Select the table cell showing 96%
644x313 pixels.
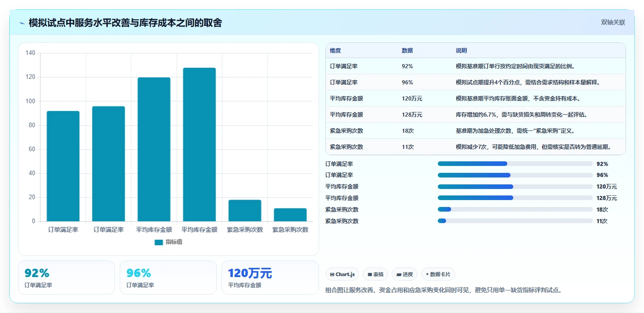(407, 83)
